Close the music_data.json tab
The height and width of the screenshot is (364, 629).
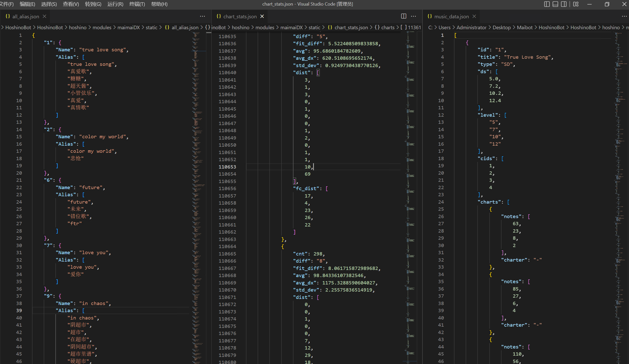474,16
